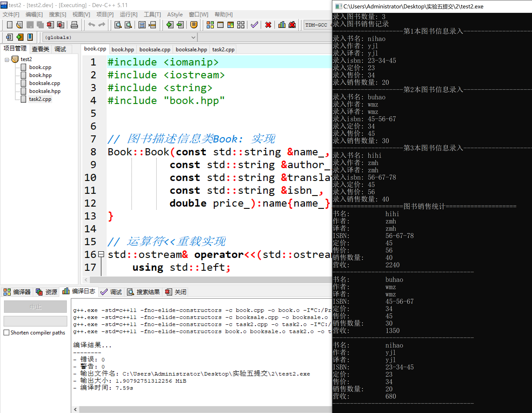Screen dimensions: 532x413
Task: Click the 中止 abort button
Action: [35, 307]
